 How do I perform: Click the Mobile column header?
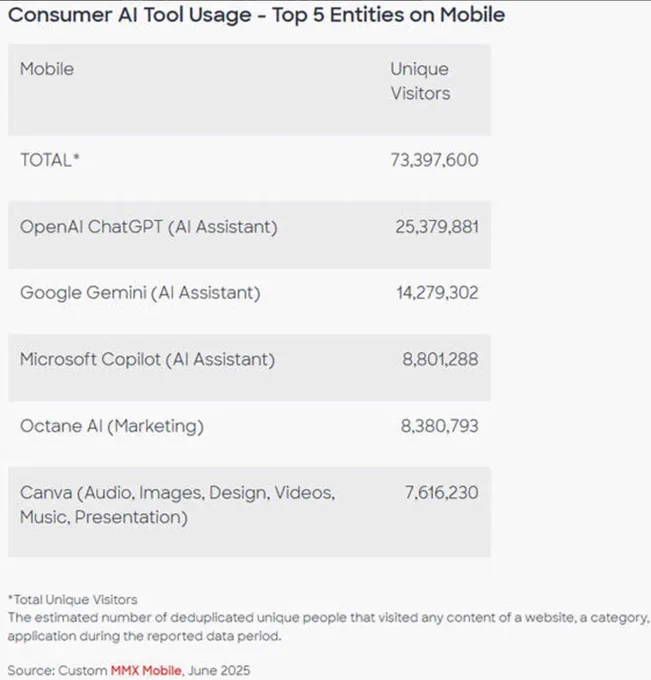tap(47, 69)
